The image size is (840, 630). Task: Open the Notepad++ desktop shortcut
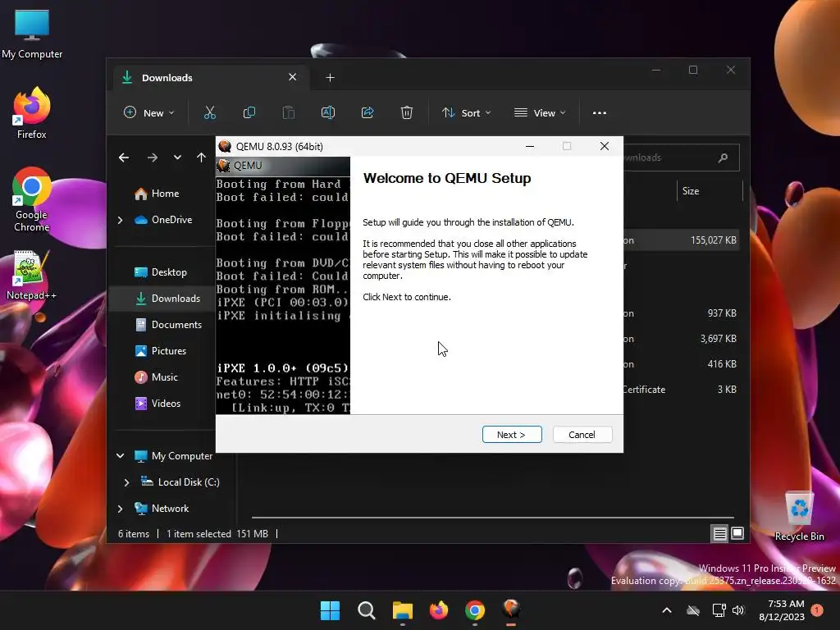pyautogui.click(x=31, y=276)
